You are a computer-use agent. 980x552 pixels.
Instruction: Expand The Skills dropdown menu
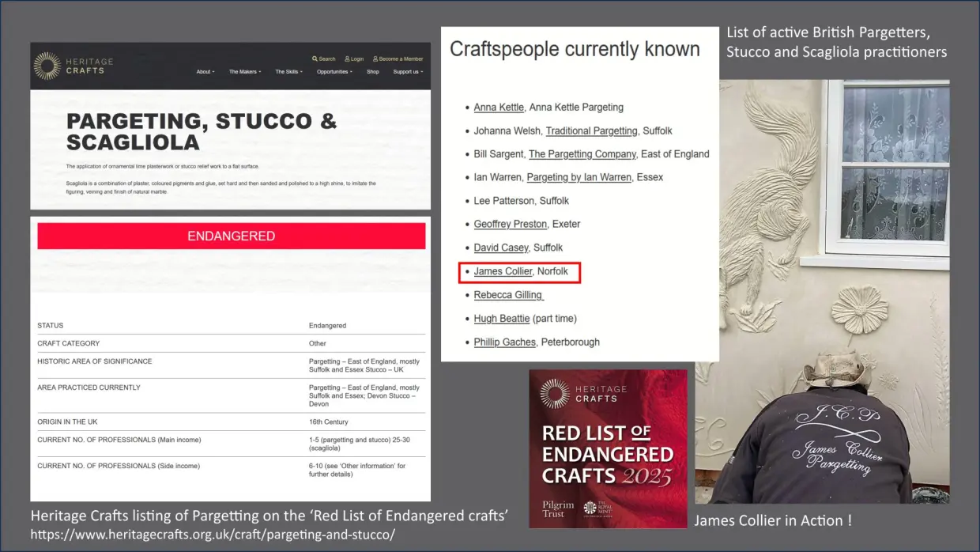click(x=288, y=72)
